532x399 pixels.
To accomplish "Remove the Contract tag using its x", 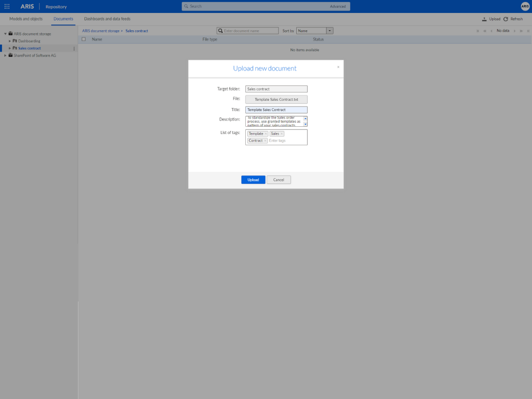I will pyautogui.click(x=265, y=140).
